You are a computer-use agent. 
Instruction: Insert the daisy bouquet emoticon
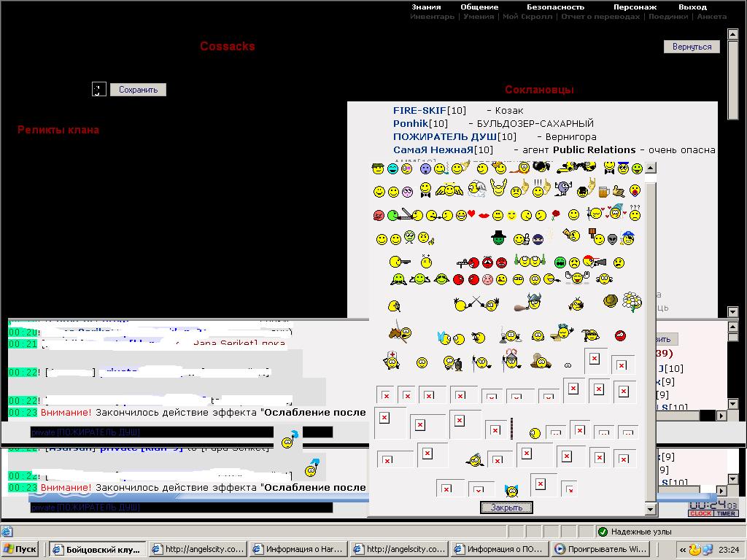click(x=632, y=301)
